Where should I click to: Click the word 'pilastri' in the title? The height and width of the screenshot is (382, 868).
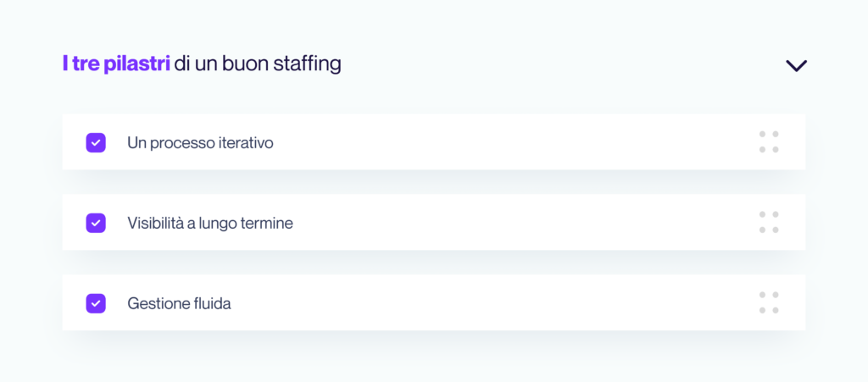136,64
